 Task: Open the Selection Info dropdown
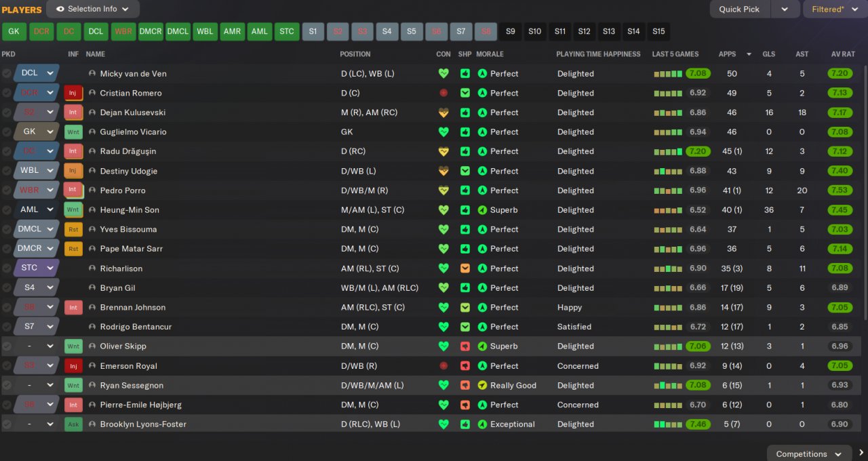click(x=93, y=9)
